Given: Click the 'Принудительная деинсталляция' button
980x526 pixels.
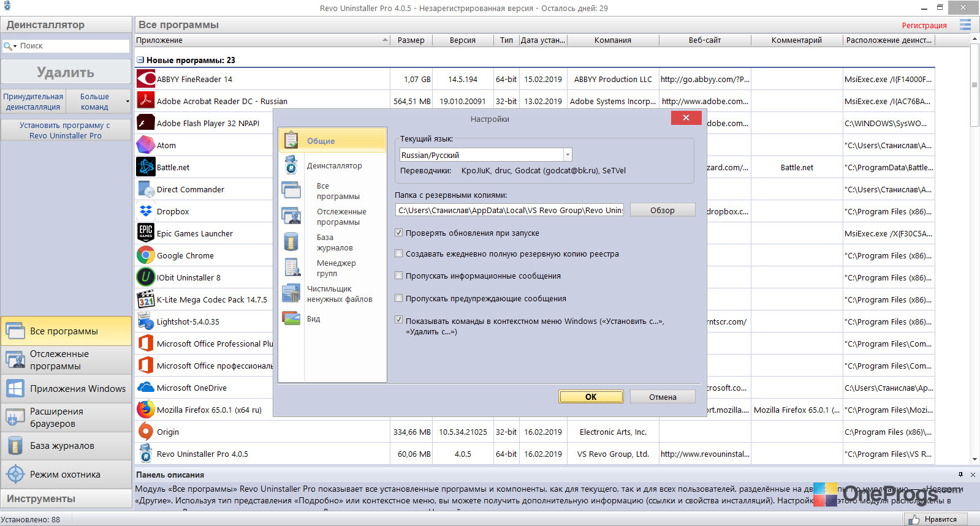Looking at the screenshot, I should 33,102.
